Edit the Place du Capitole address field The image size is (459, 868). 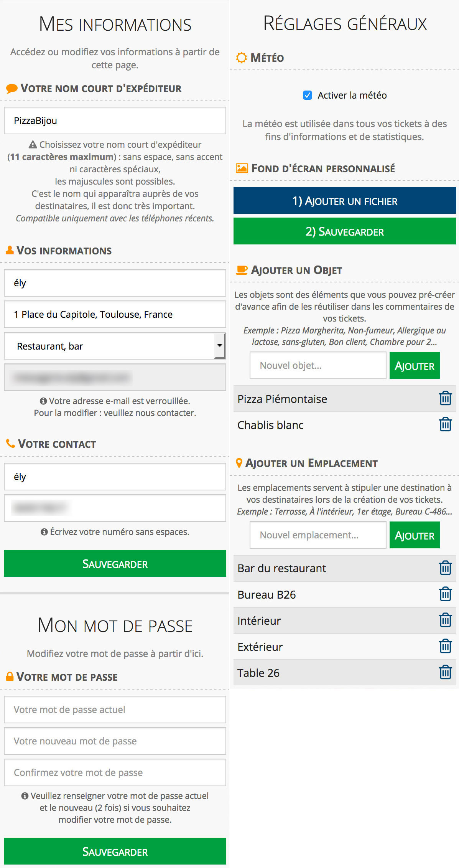(x=115, y=315)
